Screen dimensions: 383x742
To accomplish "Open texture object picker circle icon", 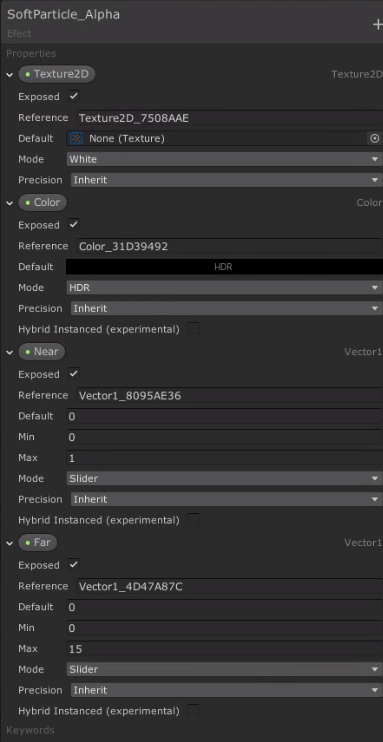I will point(374,139).
